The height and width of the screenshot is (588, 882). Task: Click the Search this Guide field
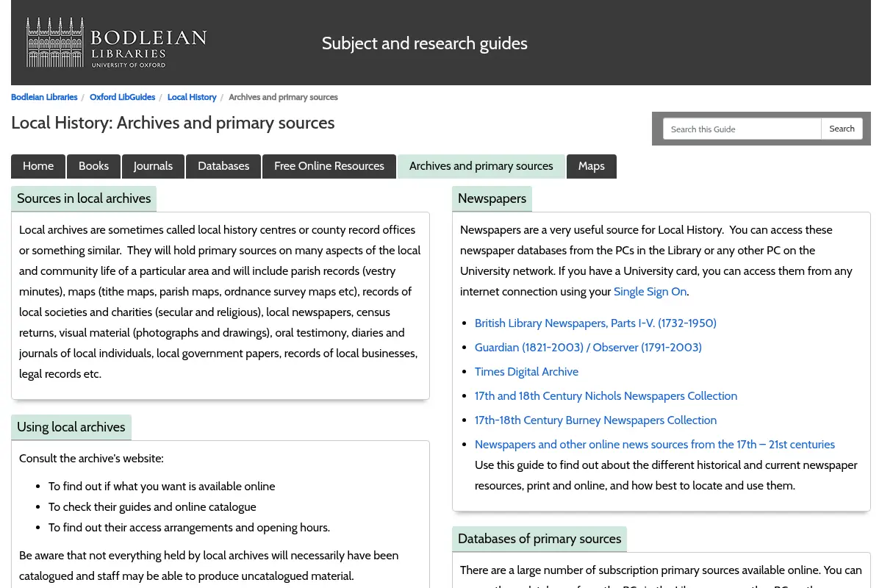(x=742, y=129)
